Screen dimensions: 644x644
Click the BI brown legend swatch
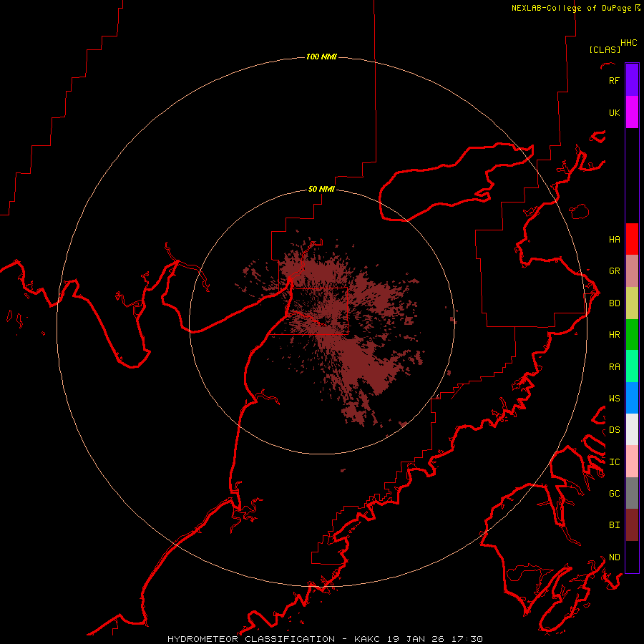pyautogui.click(x=632, y=525)
